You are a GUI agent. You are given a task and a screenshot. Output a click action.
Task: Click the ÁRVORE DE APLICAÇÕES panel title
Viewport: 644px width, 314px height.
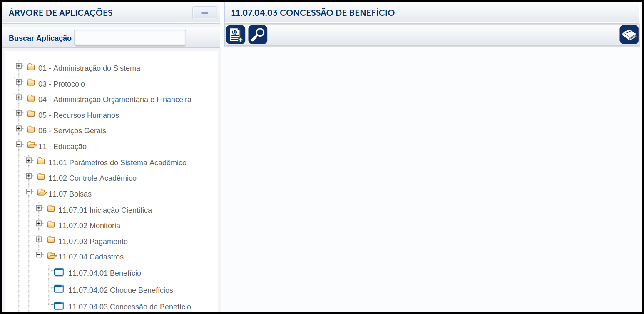pyautogui.click(x=60, y=13)
